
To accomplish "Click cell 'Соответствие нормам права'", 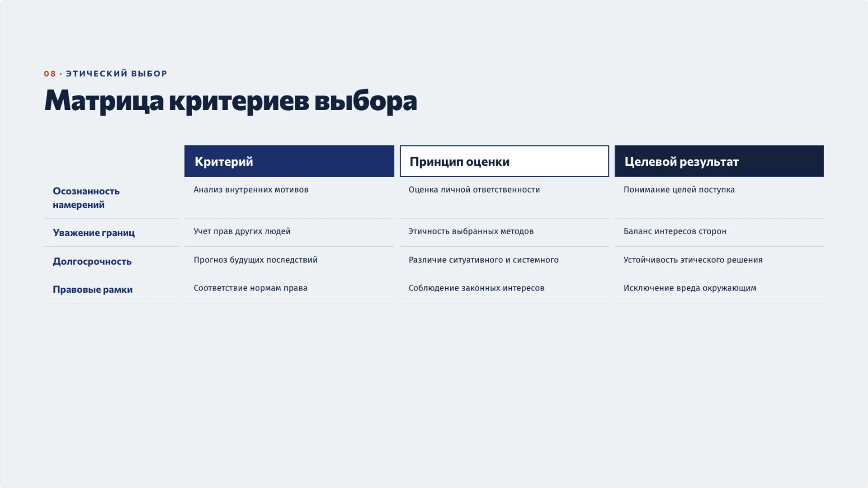I will (250, 288).
